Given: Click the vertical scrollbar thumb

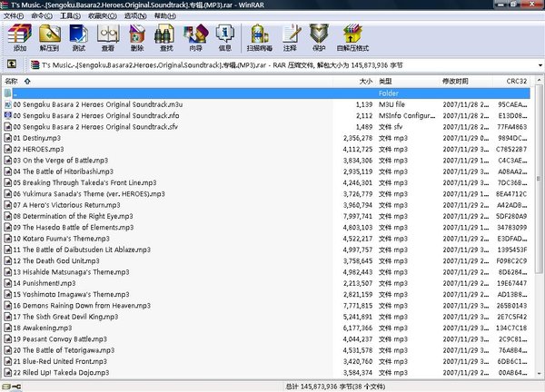Looking at the screenshot, I should click(x=539, y=179).
